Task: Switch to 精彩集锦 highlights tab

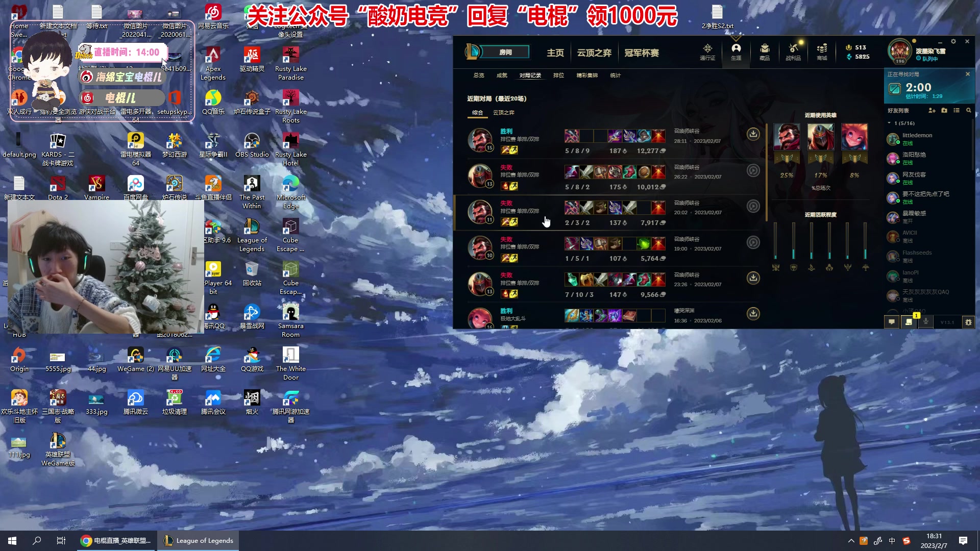Action: pyautogui.click(x=587, y=75)
